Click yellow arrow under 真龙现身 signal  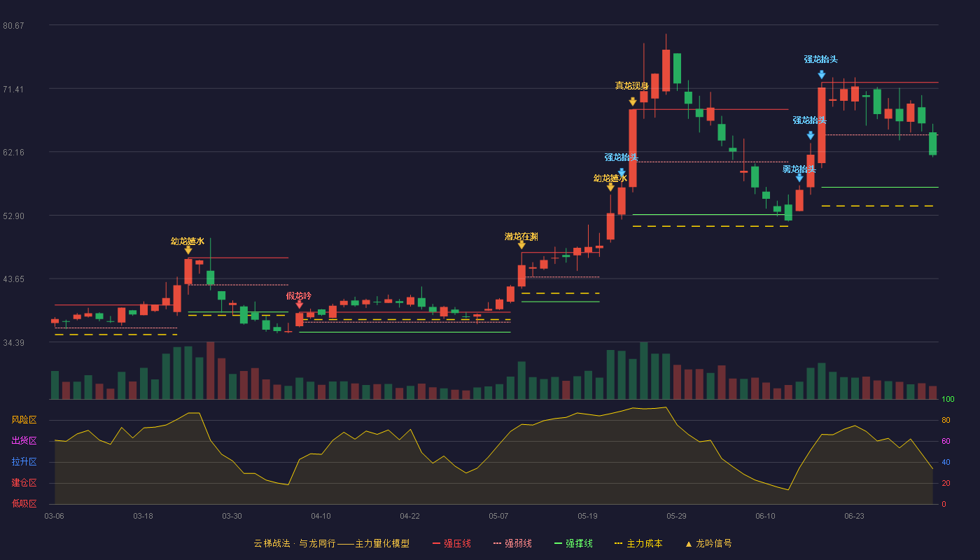pyautogui.click(x=633, y=101)
